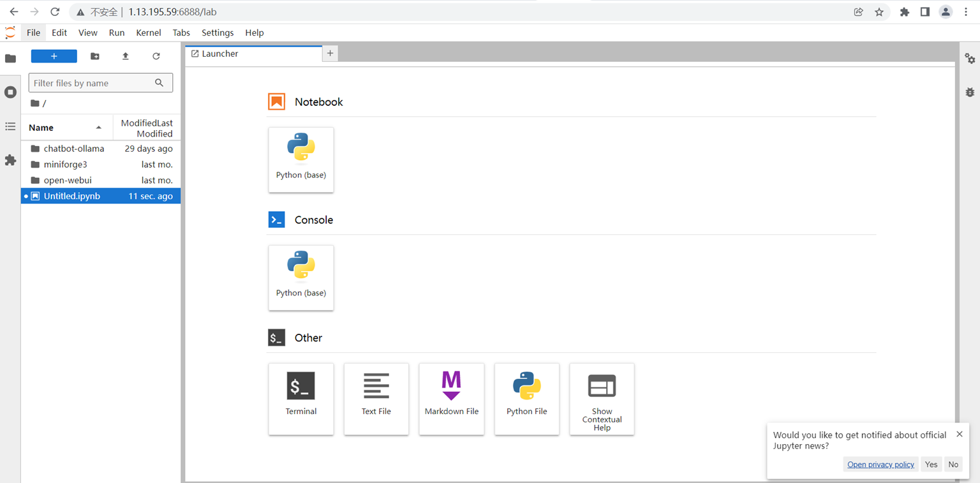This screenshot has height=483, width=980.
Task: Toggle the File Browser sidebar
Action: tap(10, 59)
